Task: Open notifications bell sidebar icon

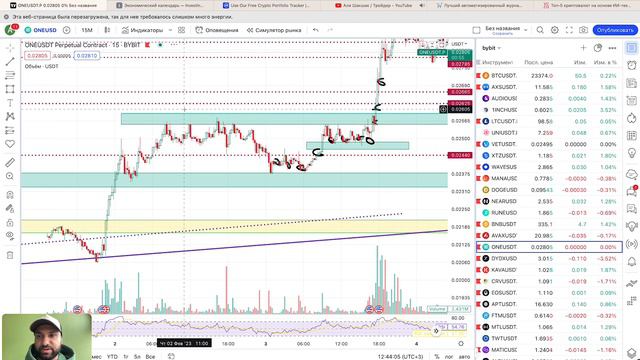Action: coord(631,262)
